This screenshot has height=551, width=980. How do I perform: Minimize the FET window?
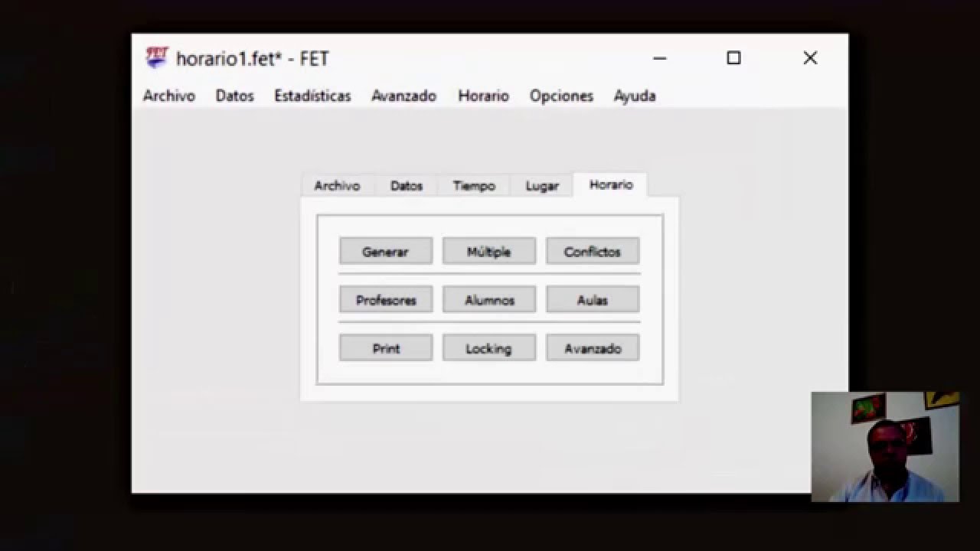659,58
